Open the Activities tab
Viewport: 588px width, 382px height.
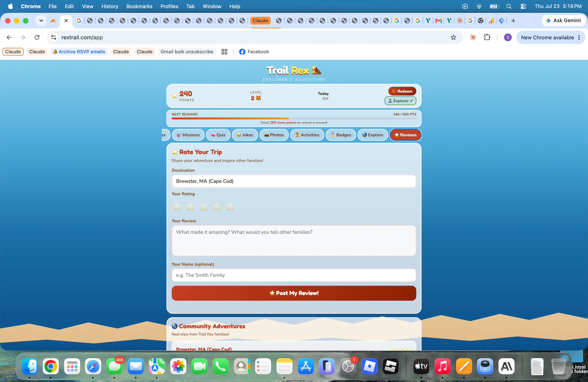pos(307,135)
